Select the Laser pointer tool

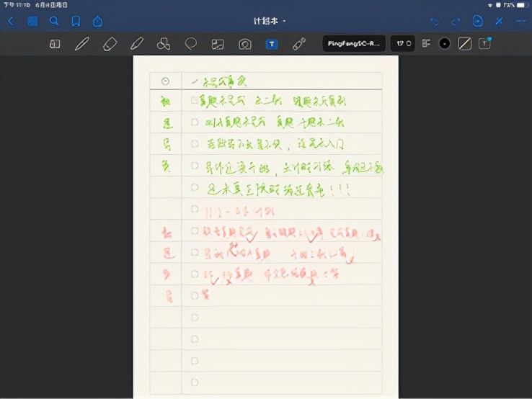pyautogui.click(x=299, y=44)
